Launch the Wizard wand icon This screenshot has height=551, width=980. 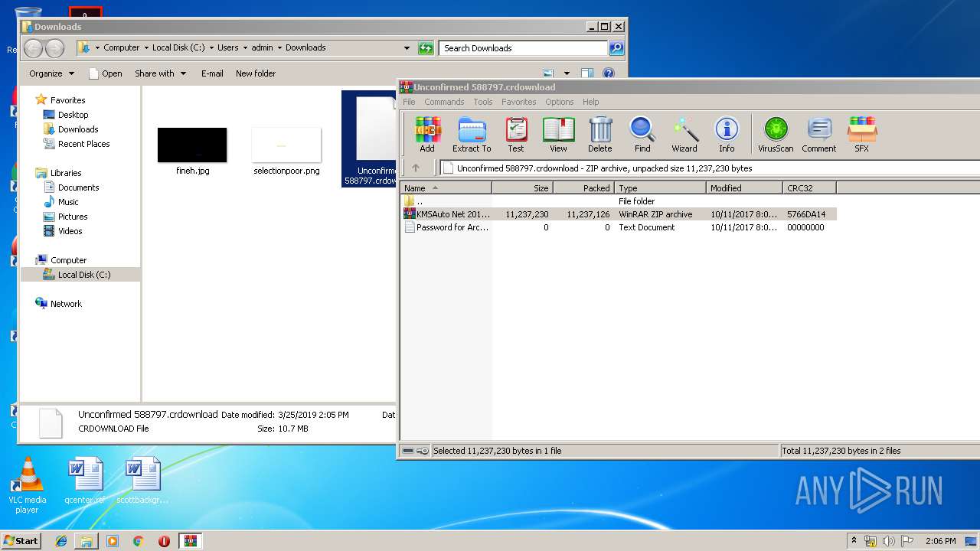click(x=684, y=135)
